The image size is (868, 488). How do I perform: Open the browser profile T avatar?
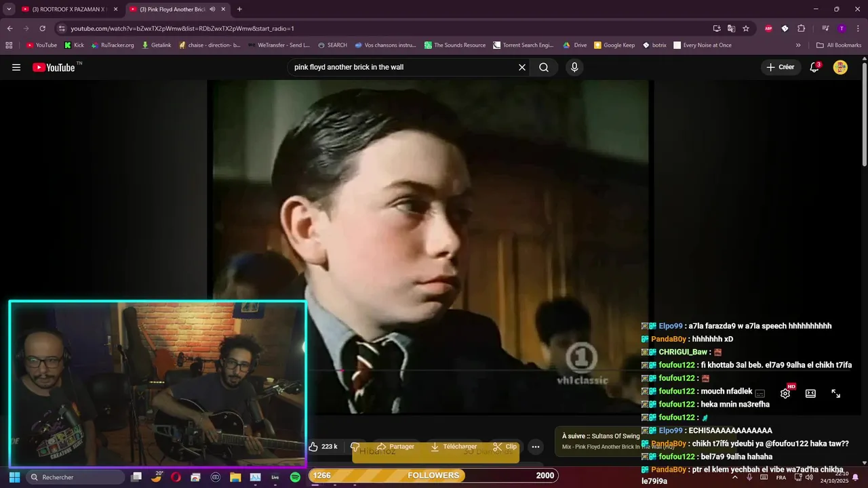[x=842, y=28]
